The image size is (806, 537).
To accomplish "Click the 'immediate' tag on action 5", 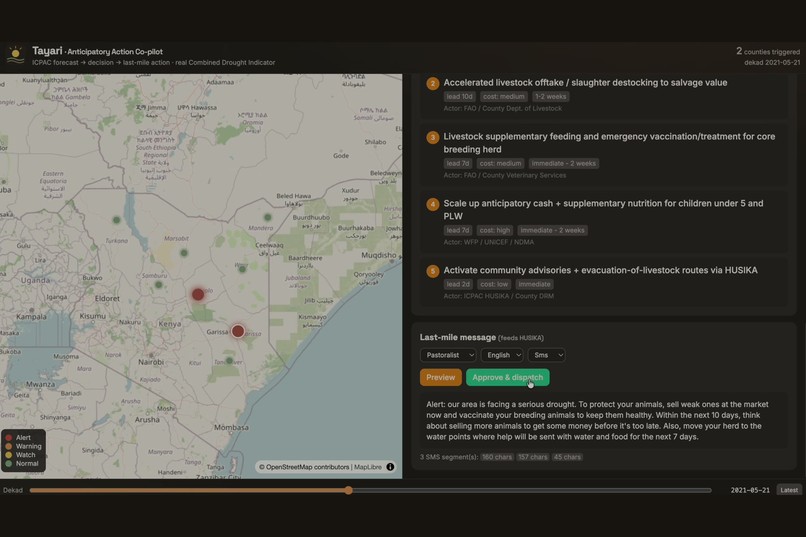I will [534, 284].
